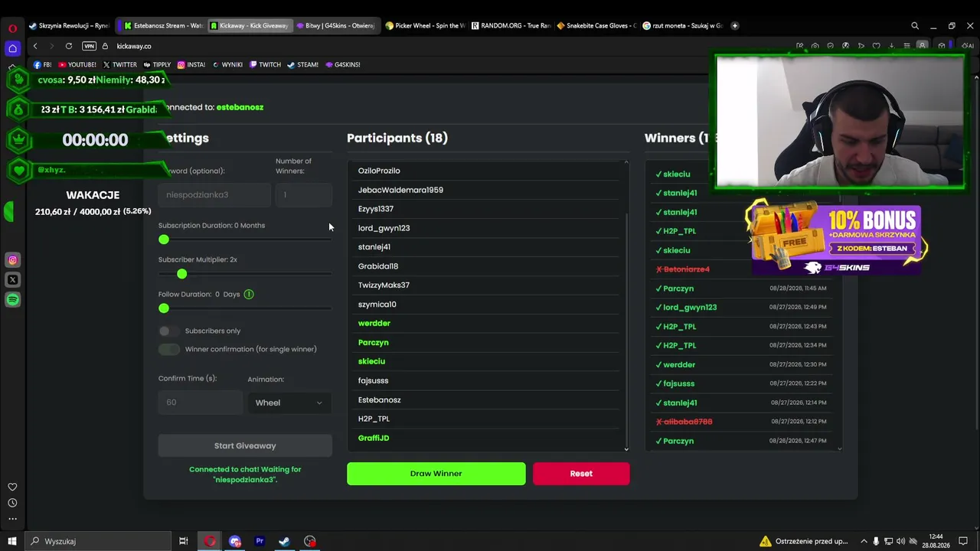Open the Opera menu logo
This screenshot has width=980, height=551.
pos(12,28)
